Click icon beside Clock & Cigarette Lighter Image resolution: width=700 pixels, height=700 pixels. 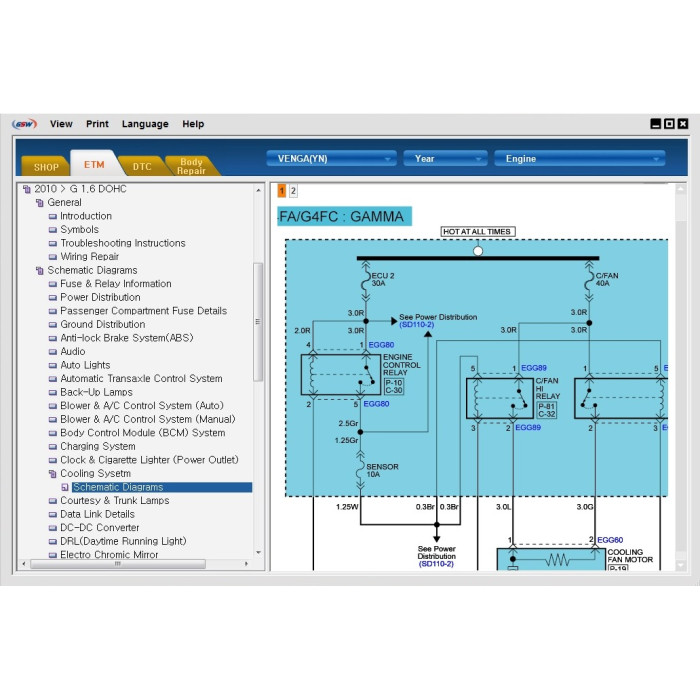pyautogui.click(x=53, y=460)
